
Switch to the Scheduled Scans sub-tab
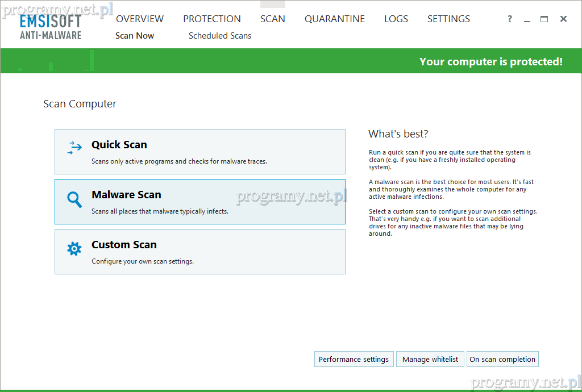[220, 36]
